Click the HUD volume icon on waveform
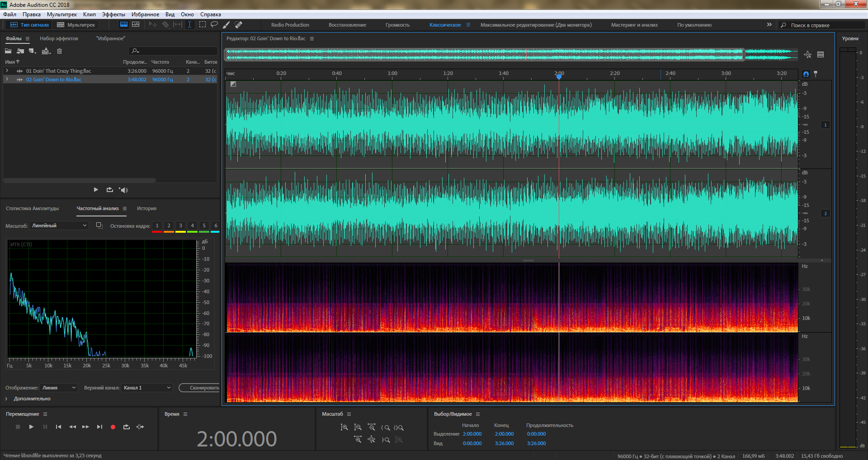 tap(233, 84)
